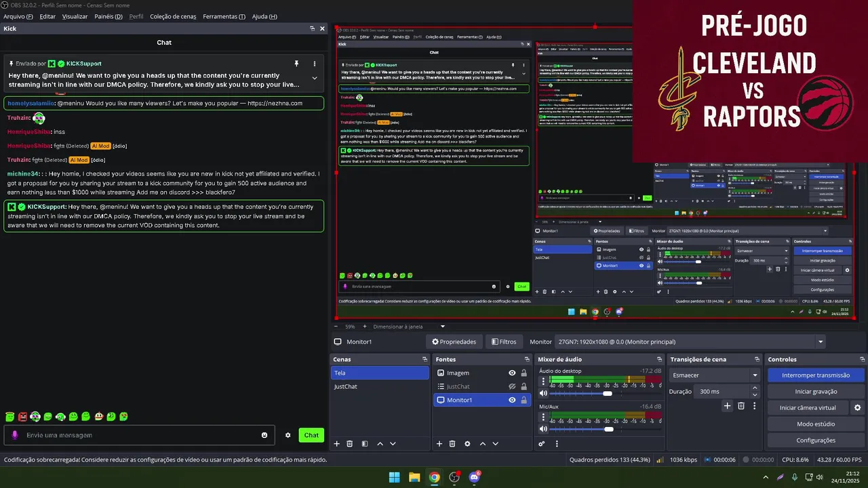Undock the Kick chat panel
Screen dimensions: 868x488
pos(312,28)
